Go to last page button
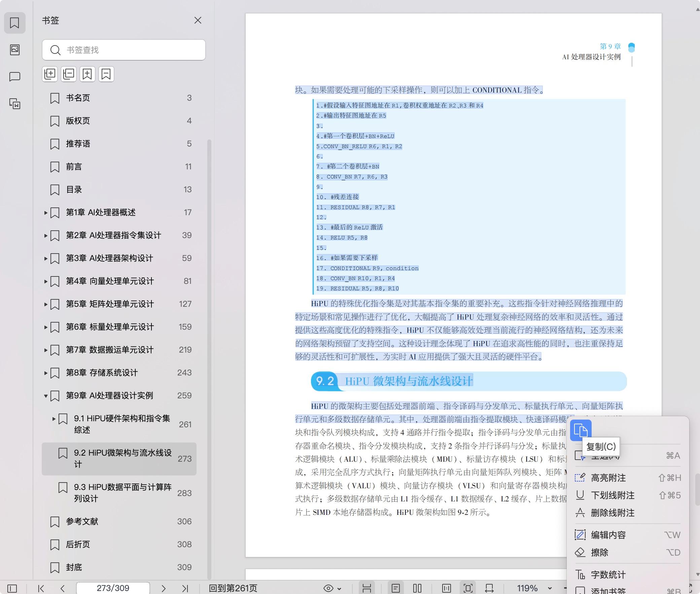 click(x=185, y=588)
